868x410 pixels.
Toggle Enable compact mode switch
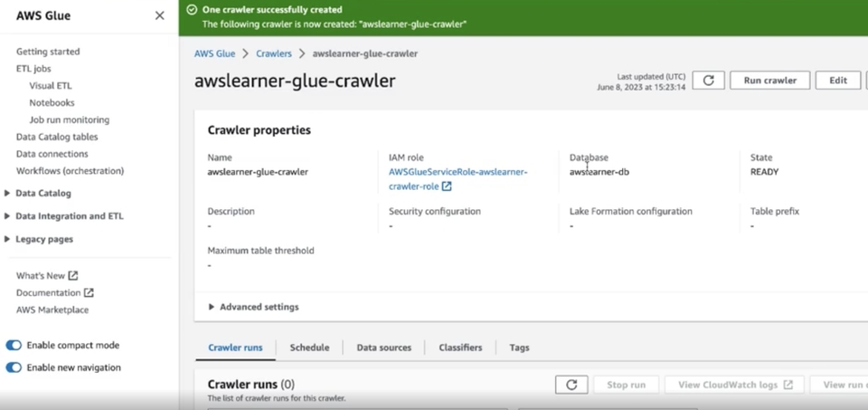point(14,345)
